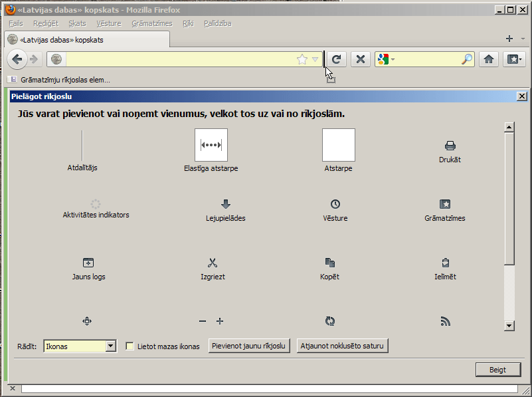
Task: Close the Pielāgot rīkjoslu dialog
Action: pyautogui.click(x=522, y=96)
